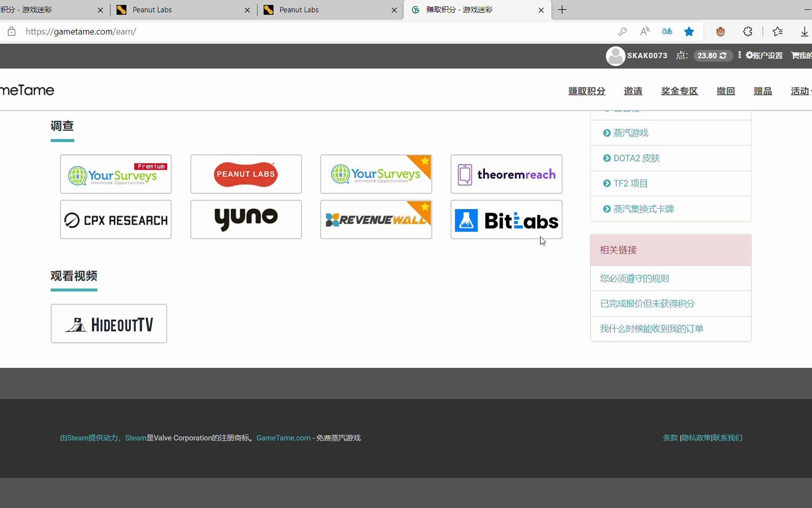
Task: Open account settings gear (账户设置)
Action: [764, 56]
